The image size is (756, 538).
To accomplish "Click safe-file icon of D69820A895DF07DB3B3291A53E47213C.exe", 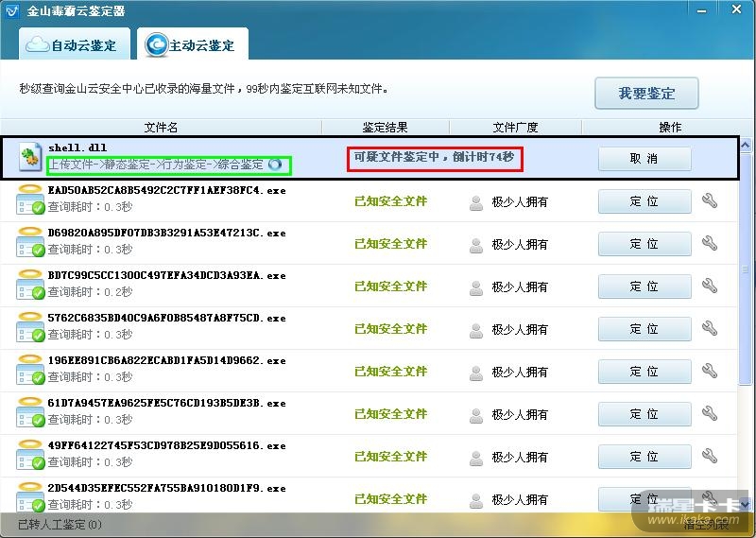I will [x=30, y=242].
